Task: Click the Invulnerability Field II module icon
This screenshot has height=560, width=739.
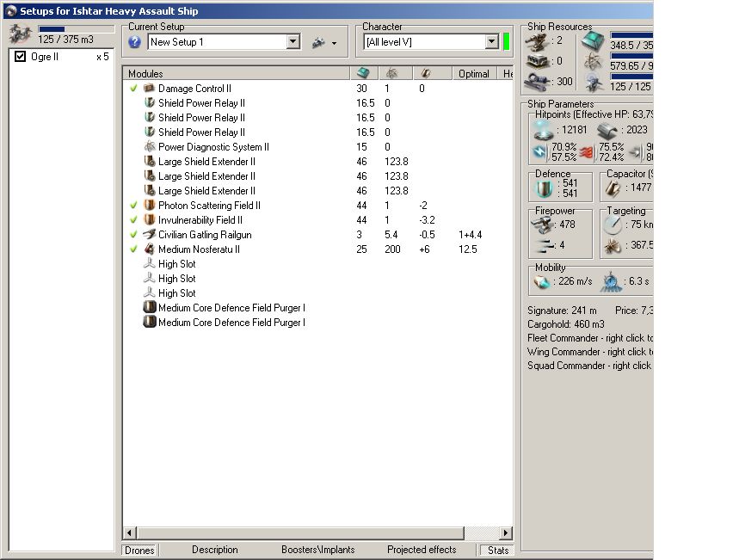Action: pyautogui.click(x=150, y=219)
